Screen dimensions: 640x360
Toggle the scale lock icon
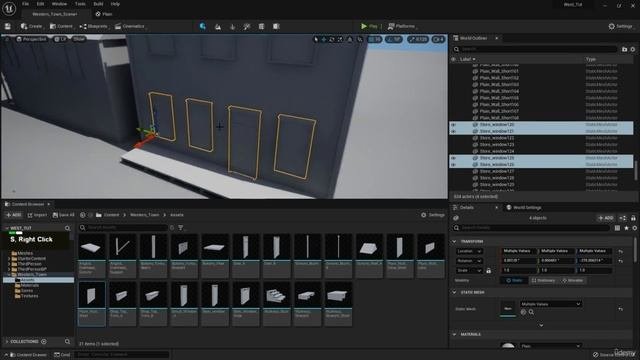coord(488,270)
